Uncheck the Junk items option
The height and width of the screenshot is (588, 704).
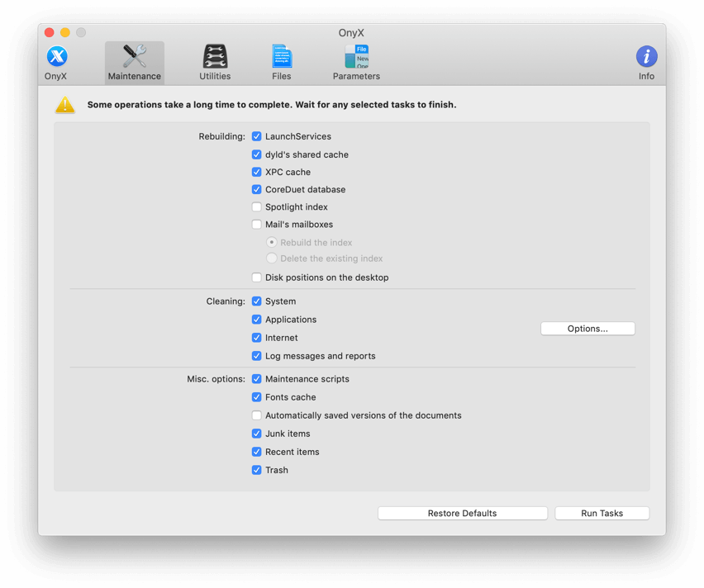pos(257,434)
